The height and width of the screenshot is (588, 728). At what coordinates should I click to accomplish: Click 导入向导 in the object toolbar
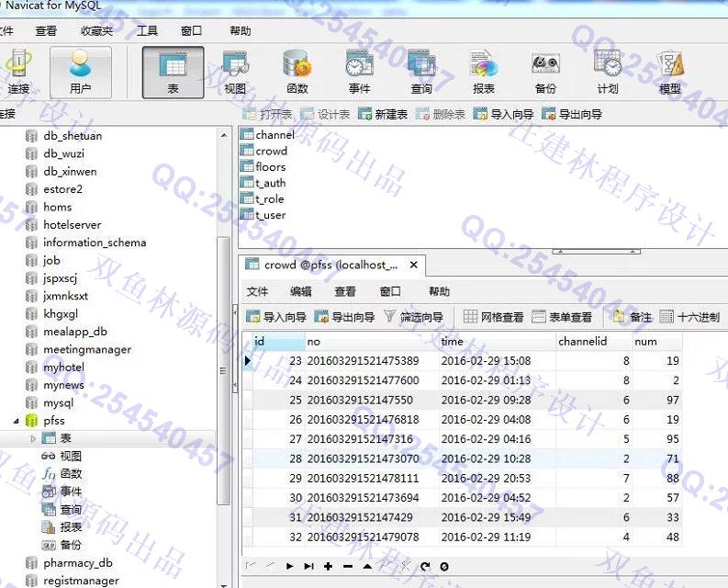pos(503,114)
